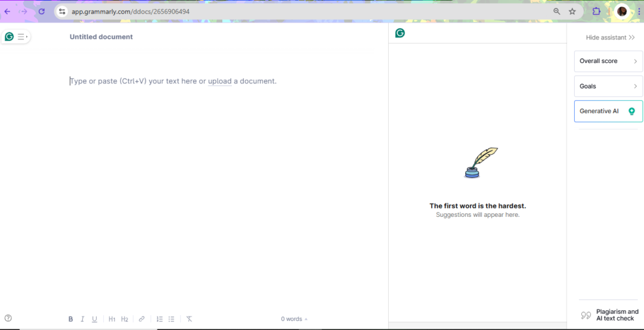Insert a link using the link icon
Image resolution: width=644 pixels, height=330 pixels.
pos(141,319)
